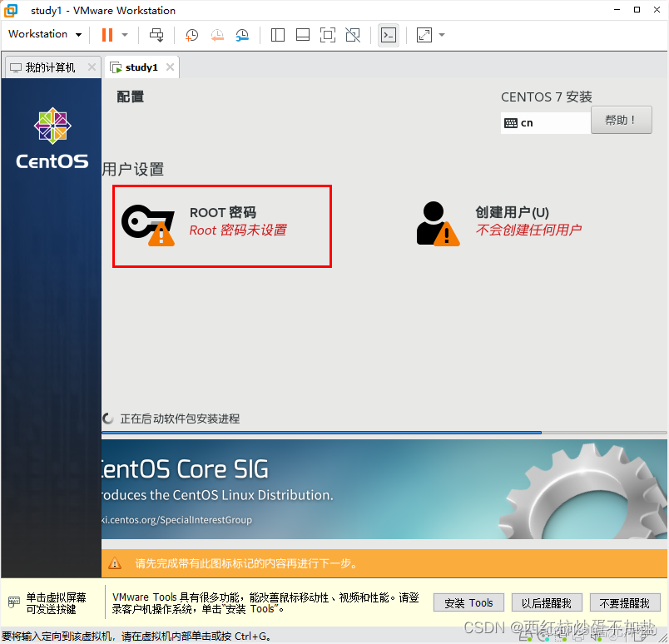Take a snapshot of this VM

191,35
